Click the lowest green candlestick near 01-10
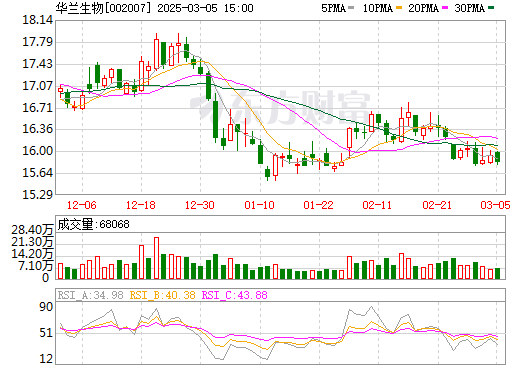 (267, 173)
